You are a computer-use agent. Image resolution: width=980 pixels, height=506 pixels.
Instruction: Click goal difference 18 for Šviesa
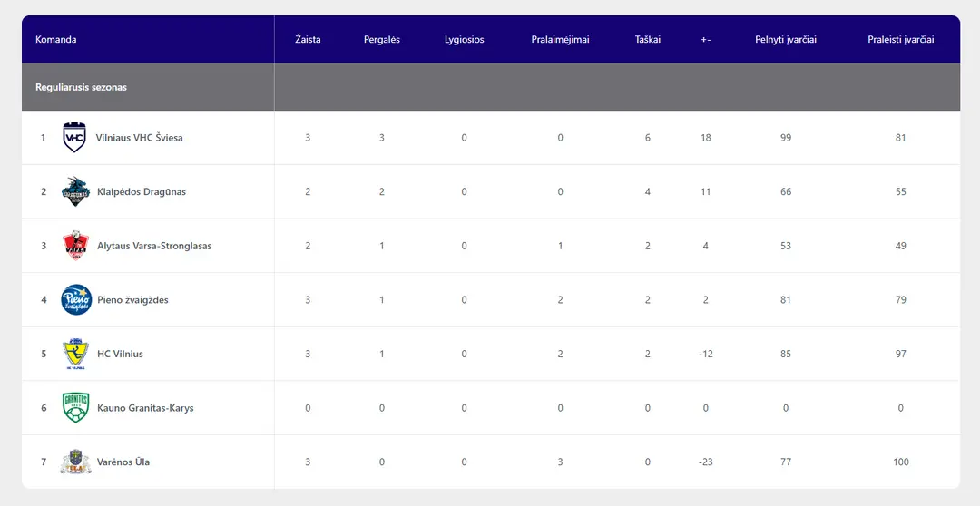[x=706, y=138]
